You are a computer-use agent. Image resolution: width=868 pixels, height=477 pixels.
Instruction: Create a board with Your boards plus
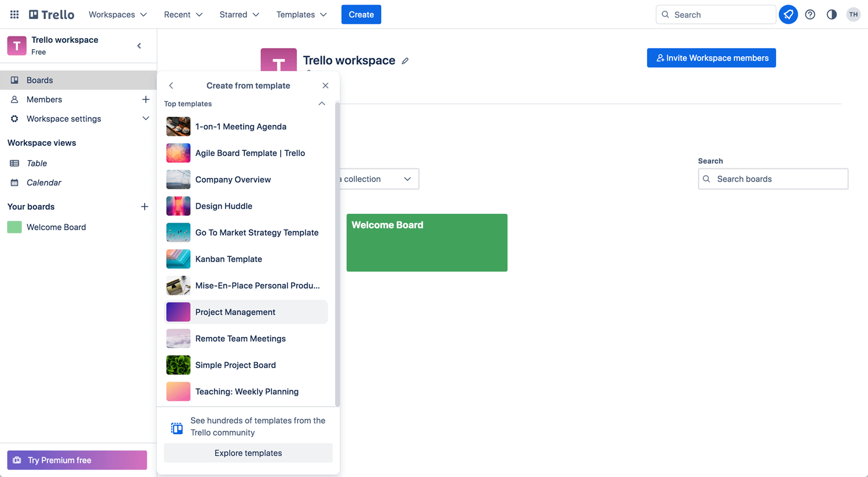point(145,206)
